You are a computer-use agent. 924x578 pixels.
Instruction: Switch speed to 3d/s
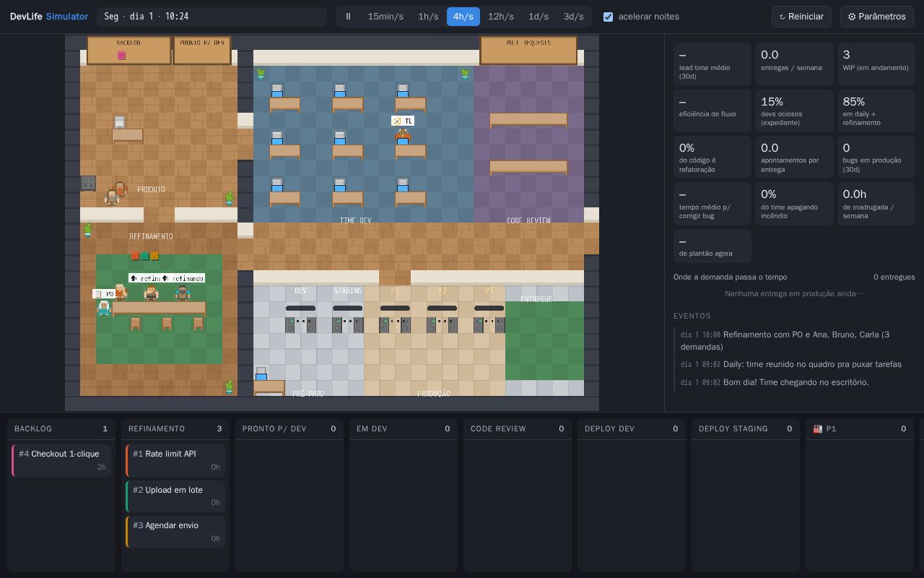[x=573, y=17]
